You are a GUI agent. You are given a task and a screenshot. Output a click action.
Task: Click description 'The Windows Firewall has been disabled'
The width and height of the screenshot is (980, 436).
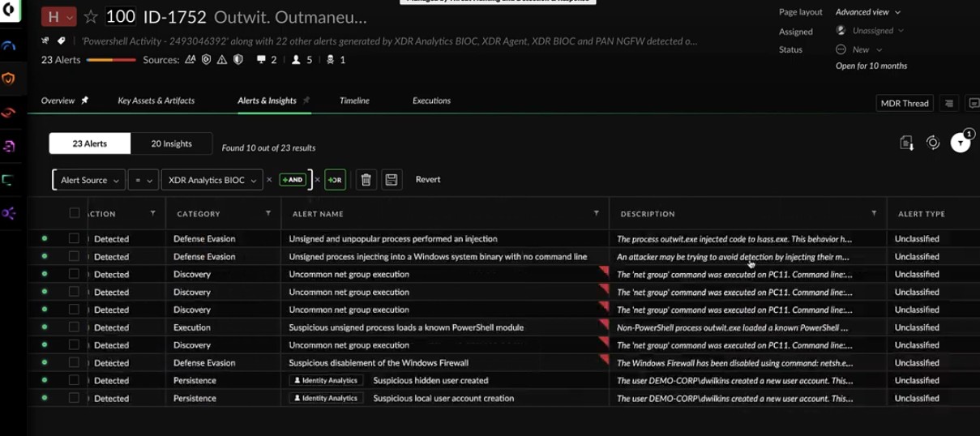click(734, 363)
